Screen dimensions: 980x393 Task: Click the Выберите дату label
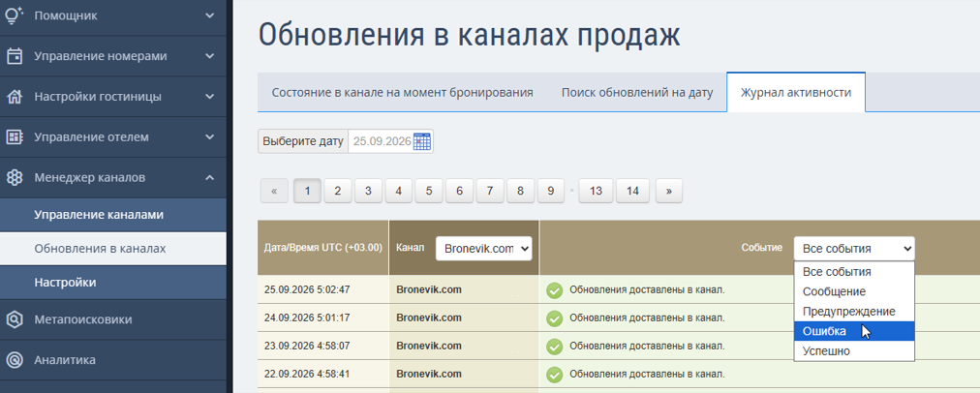[303, 141]
